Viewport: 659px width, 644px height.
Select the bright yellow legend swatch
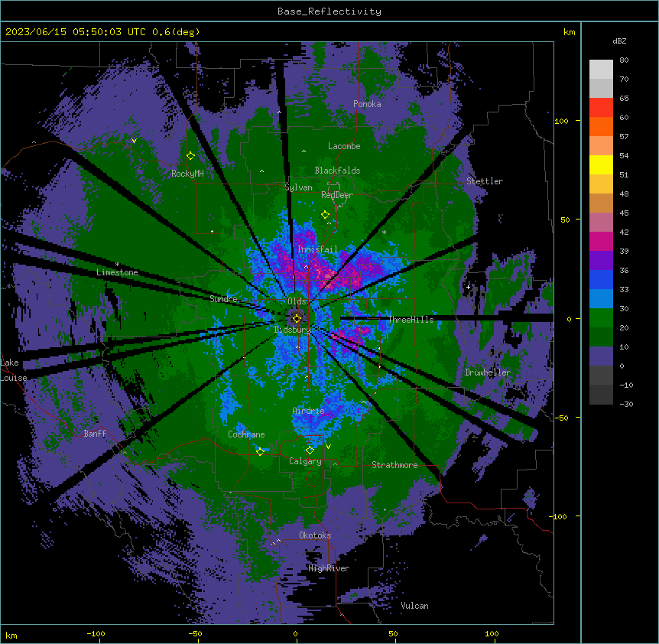point(601,164)
